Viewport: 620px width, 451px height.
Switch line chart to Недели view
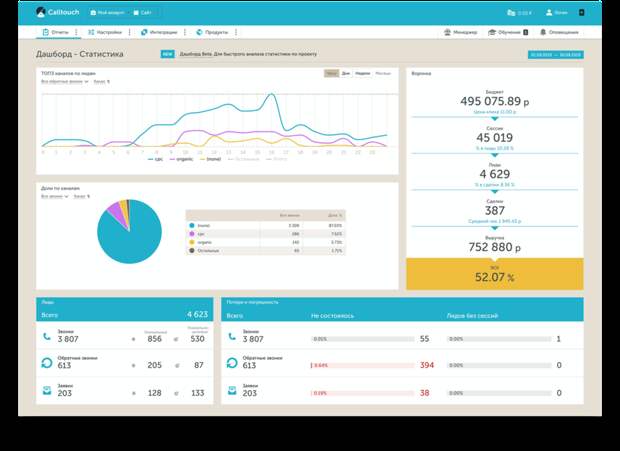coord(362,74)
